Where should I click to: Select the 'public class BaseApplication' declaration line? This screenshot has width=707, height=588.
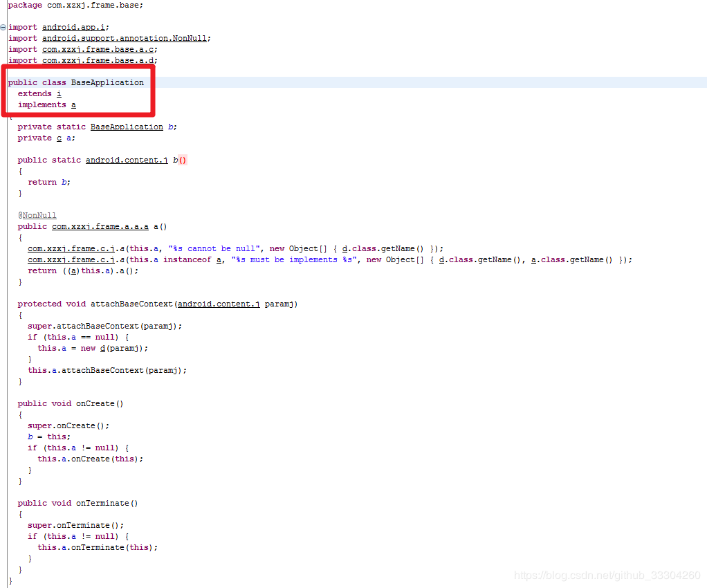point(76,82)
